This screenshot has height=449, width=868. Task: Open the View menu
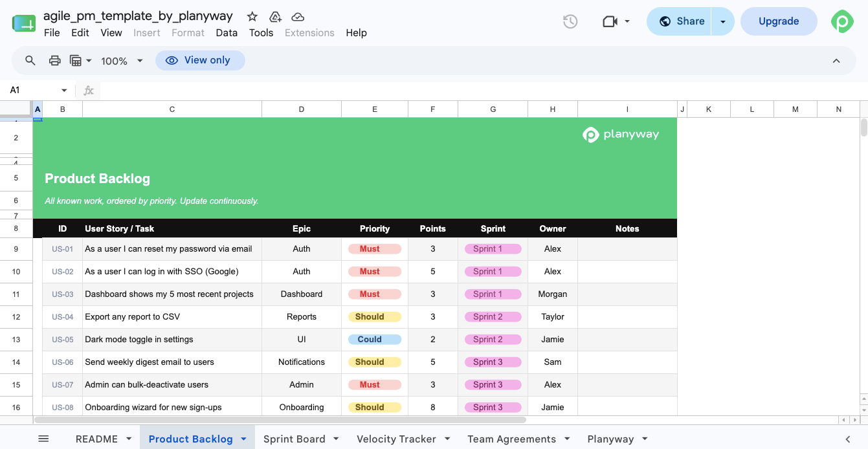(x=111, y=32)
